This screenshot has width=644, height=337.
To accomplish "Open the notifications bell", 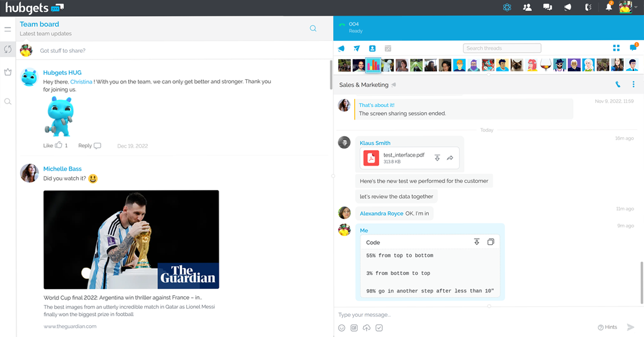I will [x=609, y=7].
